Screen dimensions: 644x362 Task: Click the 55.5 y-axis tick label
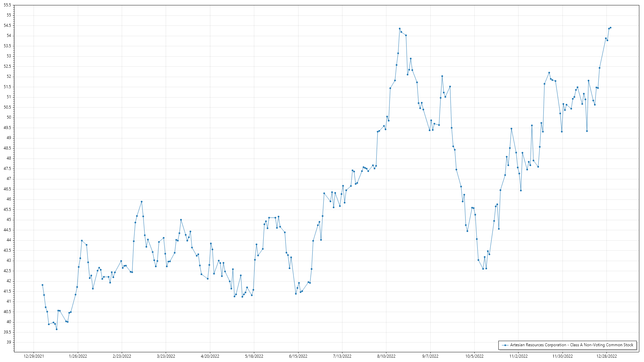tap(7, 5)
